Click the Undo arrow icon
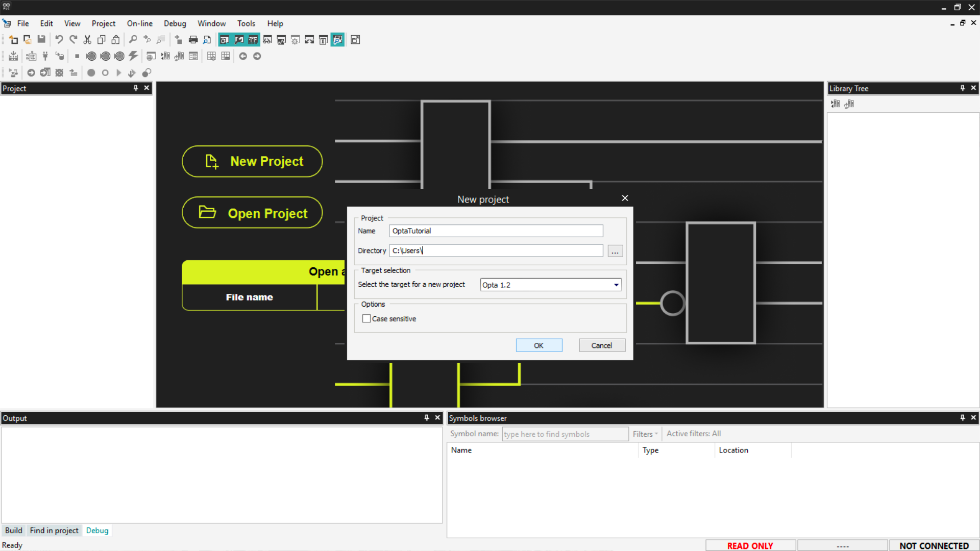The width and height of the screenshot is (980, 551). tap(59, 40)
